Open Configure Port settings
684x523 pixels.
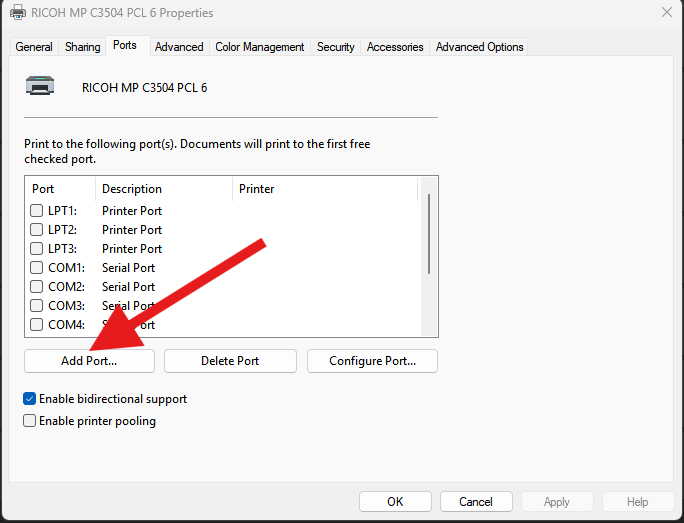(373, 361)
